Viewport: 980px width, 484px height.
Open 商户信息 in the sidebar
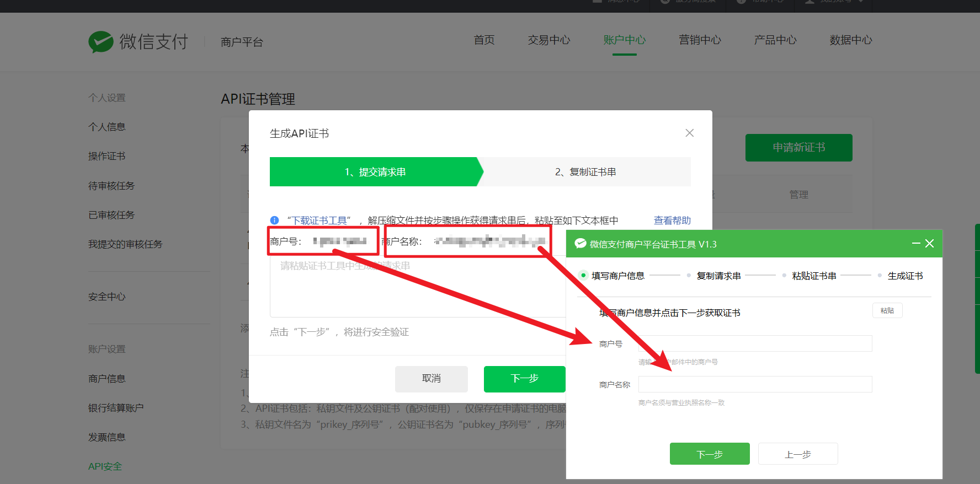click(x=107, y=379)
